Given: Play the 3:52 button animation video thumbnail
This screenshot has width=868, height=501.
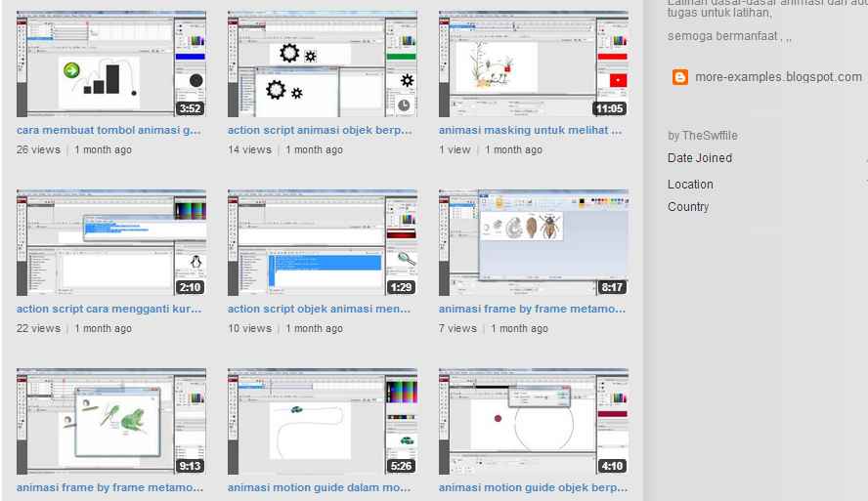Looking at the screenshot, I should click(111, 63).
